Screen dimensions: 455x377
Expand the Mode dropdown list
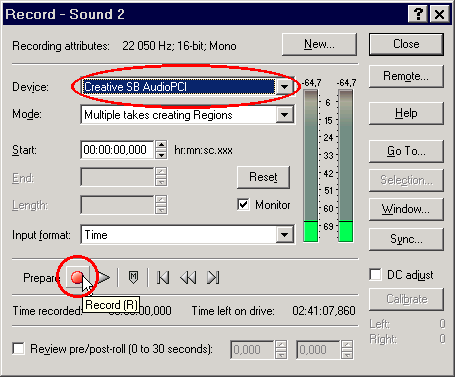pyautogui.click(x=284, y=115)
